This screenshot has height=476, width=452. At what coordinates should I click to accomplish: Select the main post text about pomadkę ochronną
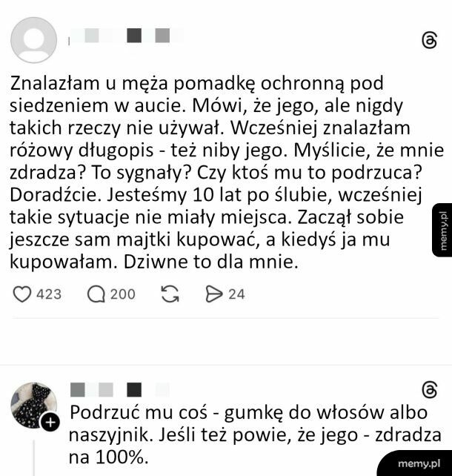point(227,173)
